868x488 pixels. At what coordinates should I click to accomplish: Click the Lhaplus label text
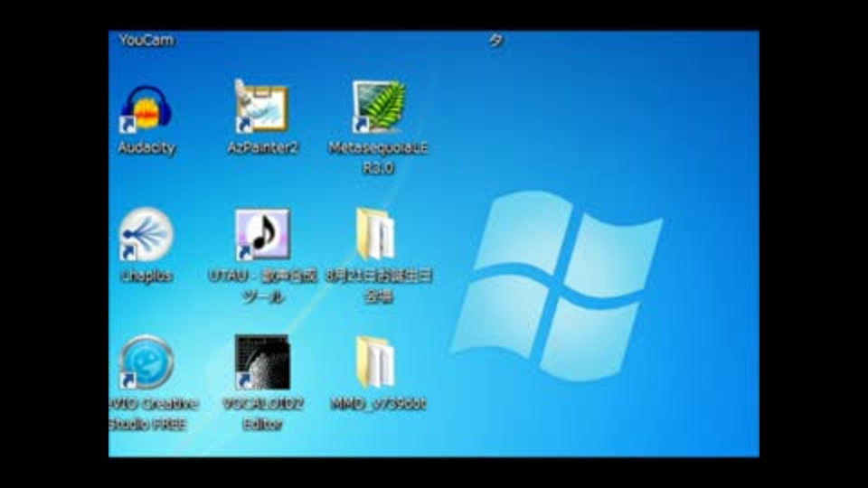pos(146,276)
